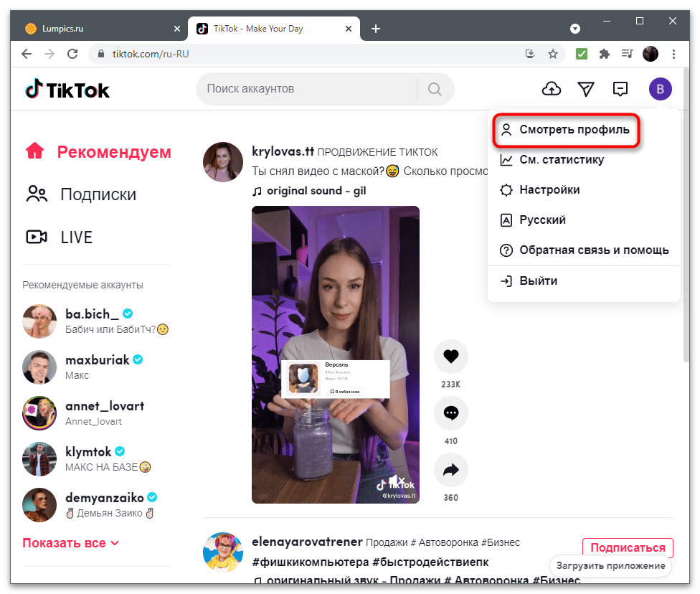Open the Подписки feed icon
The width and height of the screenshot is (700, 594).
[x=37, y=194]
